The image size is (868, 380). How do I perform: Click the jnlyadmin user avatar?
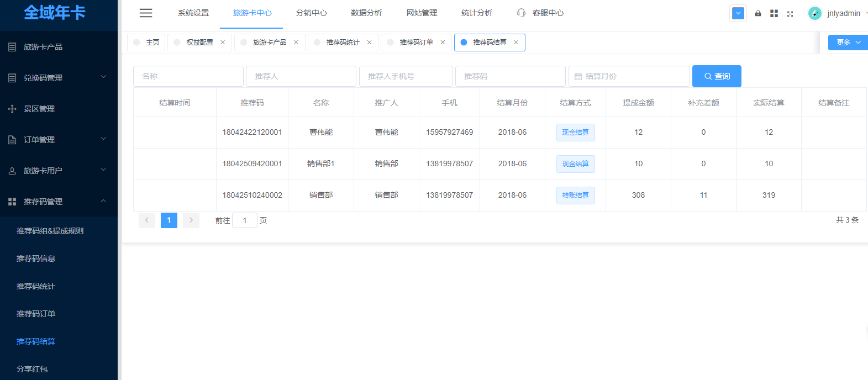click(x=814, y=13)
